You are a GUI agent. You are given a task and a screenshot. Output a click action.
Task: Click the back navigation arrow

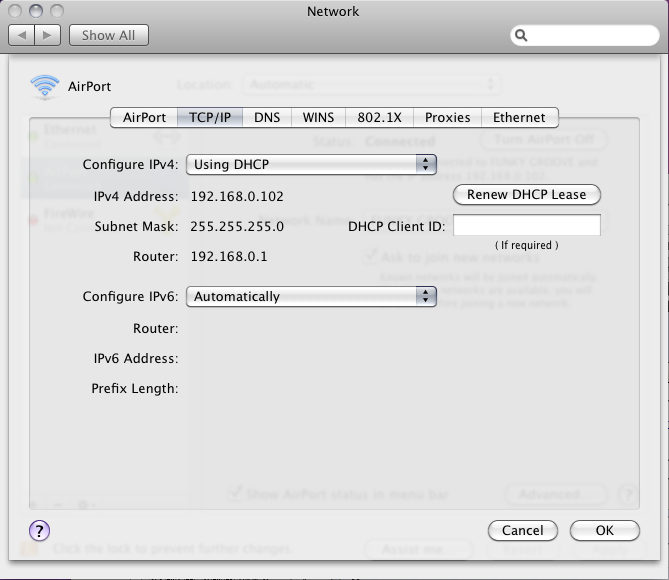pos(22,35)
